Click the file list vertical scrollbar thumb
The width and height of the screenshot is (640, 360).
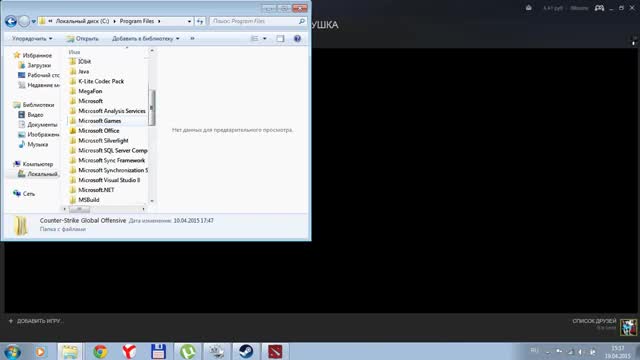[x=152, y=107]
